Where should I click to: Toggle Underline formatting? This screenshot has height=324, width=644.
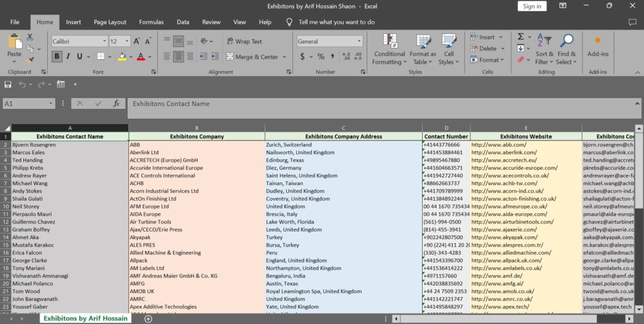[79, 57]
